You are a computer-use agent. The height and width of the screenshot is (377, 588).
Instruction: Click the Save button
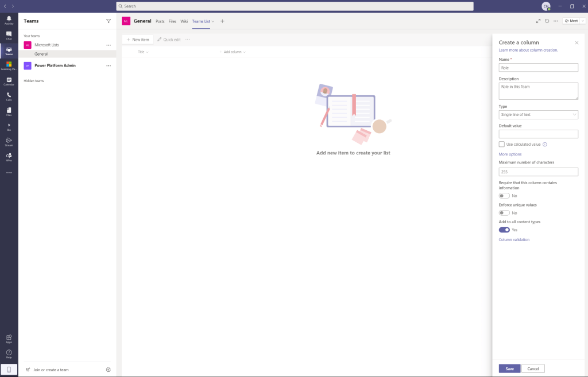pos(509,368)
